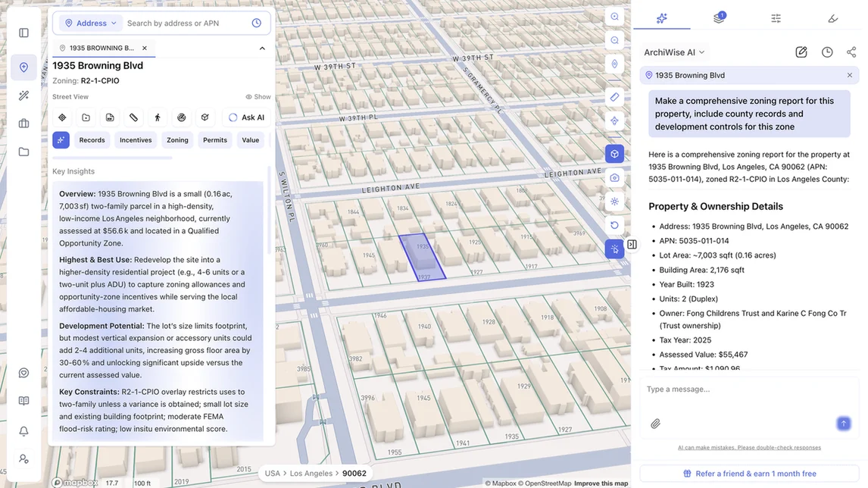
Task: Select the sparkle Key Insights chip
Action: pyautogui.click(x=61, y=140)
